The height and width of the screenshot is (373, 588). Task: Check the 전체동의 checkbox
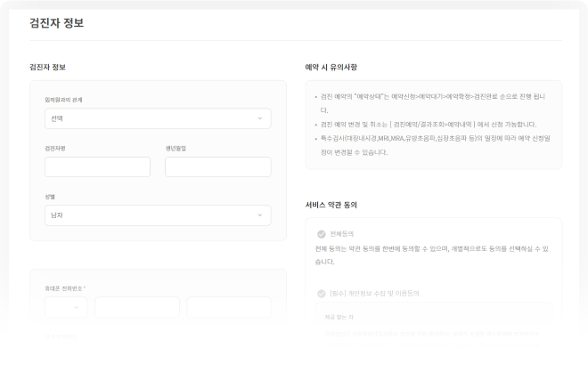pos(322,234)
